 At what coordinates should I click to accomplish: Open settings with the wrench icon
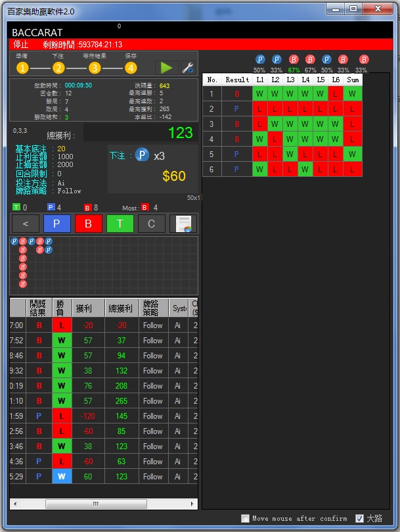coord(187,67)
